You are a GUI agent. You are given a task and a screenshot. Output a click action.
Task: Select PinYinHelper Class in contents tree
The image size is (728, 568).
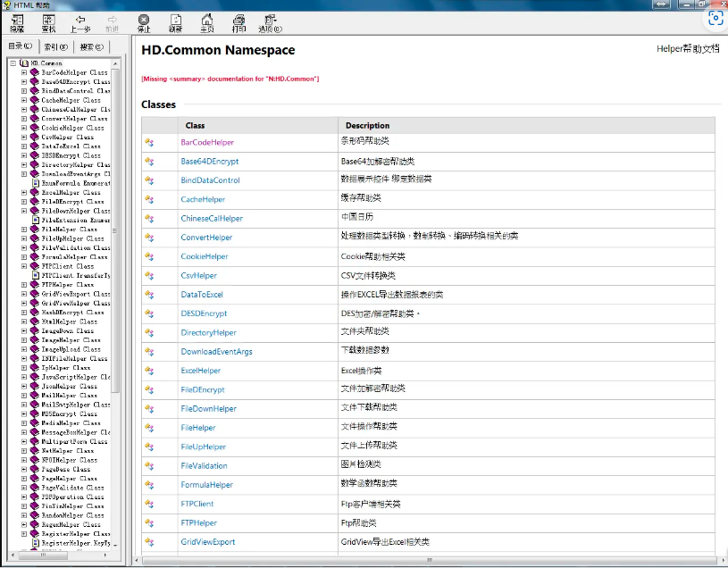pyautogui.click(x=72, y=506)
